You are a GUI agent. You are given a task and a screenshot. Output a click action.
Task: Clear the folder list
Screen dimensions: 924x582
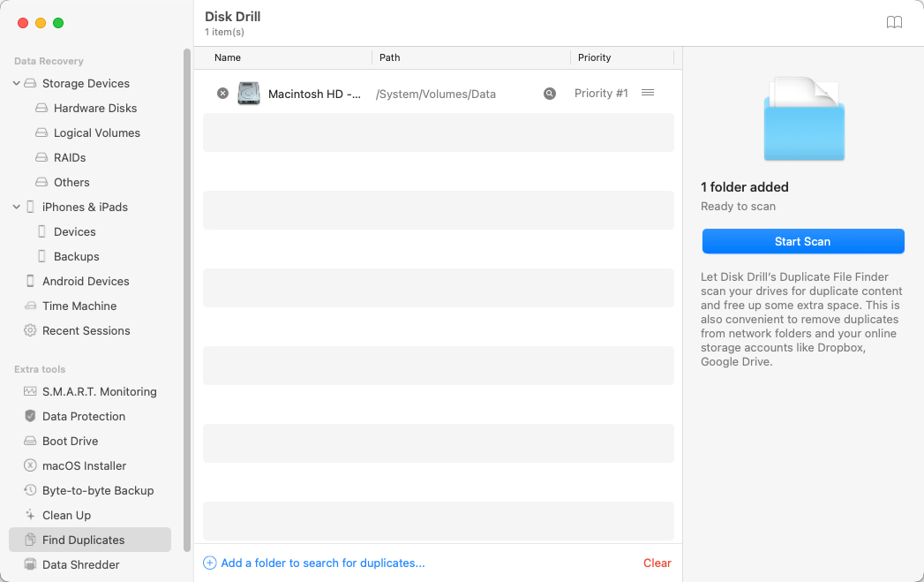pyautogui.click(x=657, y=563)
